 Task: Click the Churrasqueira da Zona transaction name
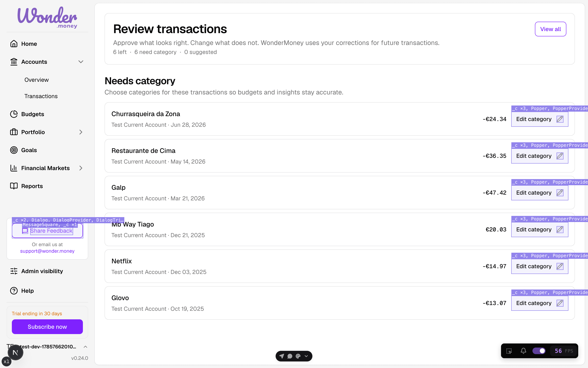[146, 114]
